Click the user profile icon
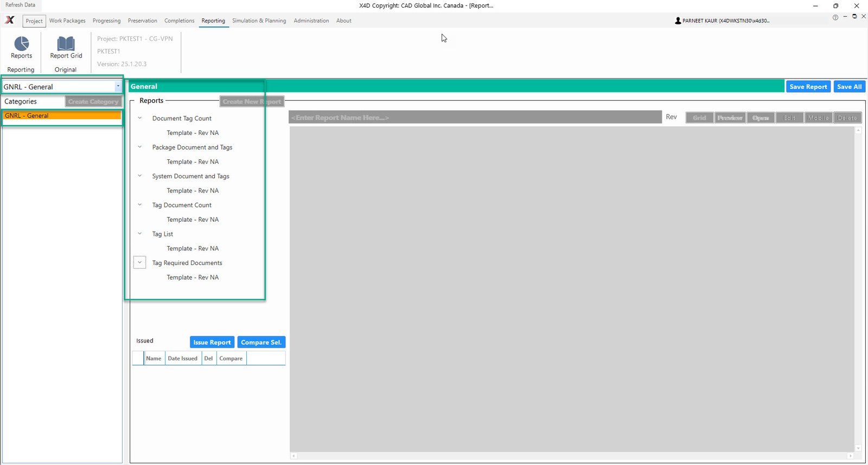 [x=678, y=21]
